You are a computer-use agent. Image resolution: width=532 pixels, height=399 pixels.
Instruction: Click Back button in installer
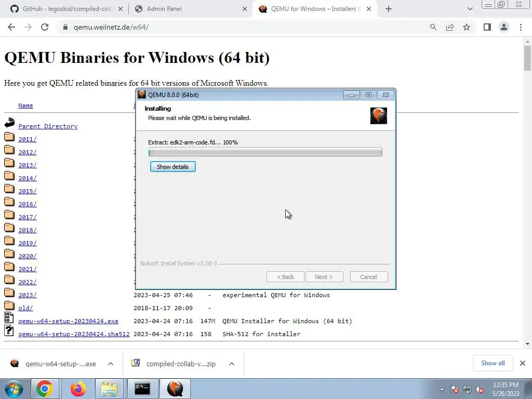coord(285,277)
